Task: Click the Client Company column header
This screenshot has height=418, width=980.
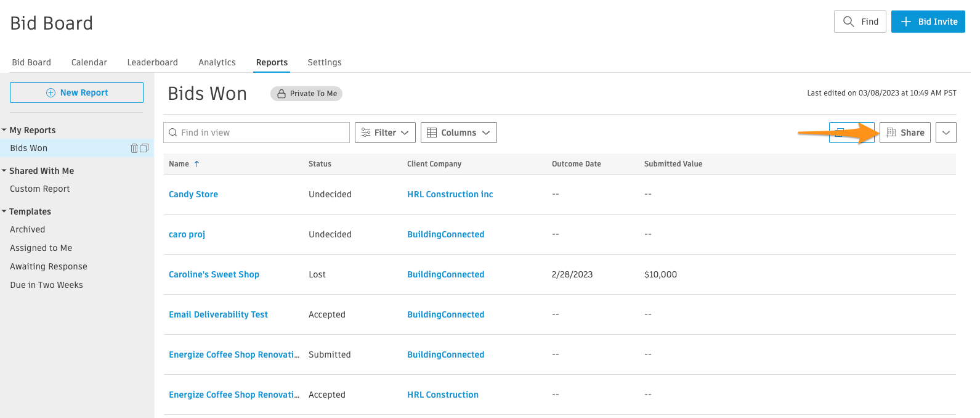Action: (434, 164)
